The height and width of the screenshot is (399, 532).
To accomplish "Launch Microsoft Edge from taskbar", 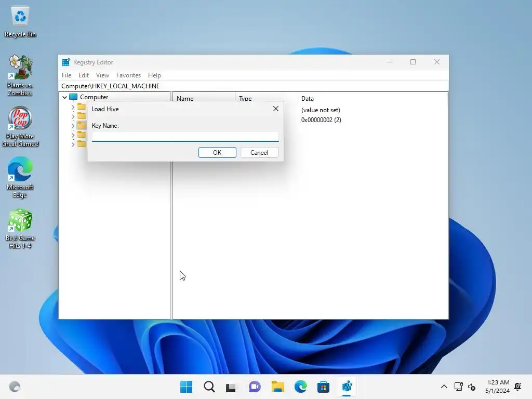I will pyautogui.click(x=301, y=387).
